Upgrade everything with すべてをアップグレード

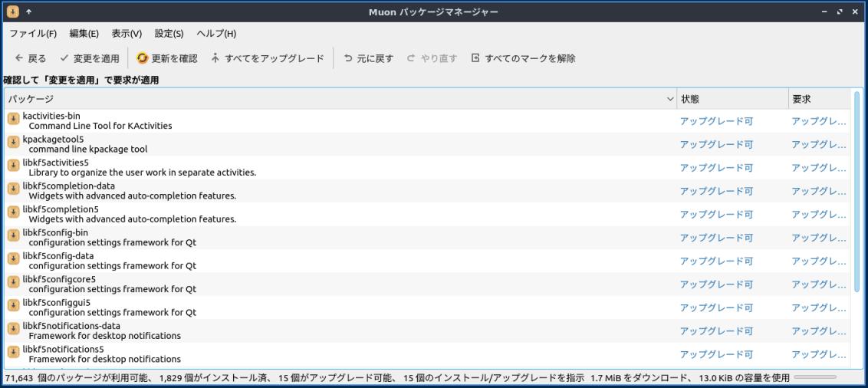268,58
